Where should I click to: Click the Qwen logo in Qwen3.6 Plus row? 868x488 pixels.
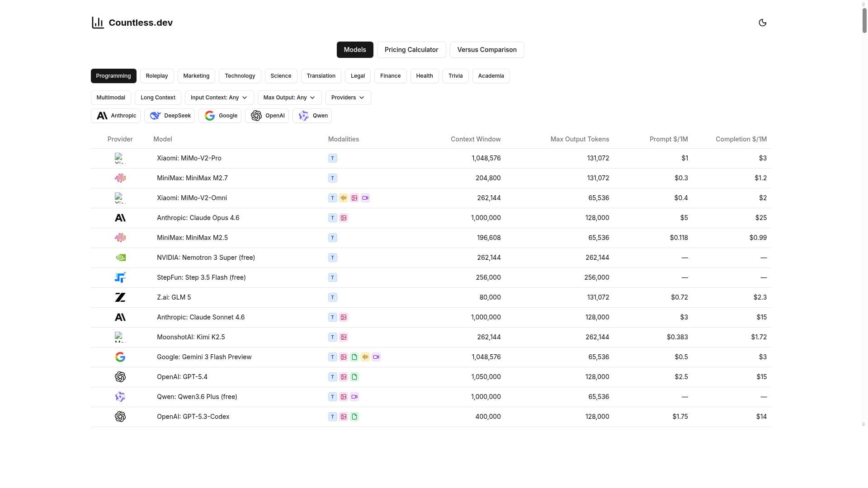pos(120,397)
